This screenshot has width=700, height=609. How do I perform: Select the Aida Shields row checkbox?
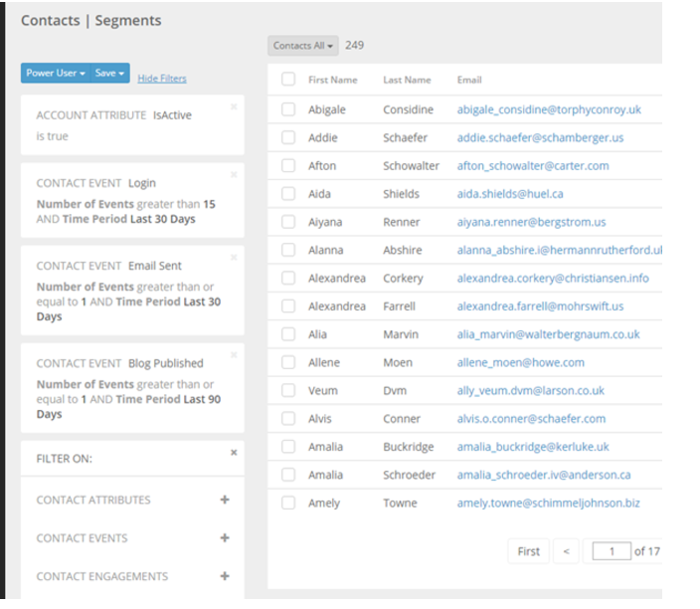(x=288, y=194)
